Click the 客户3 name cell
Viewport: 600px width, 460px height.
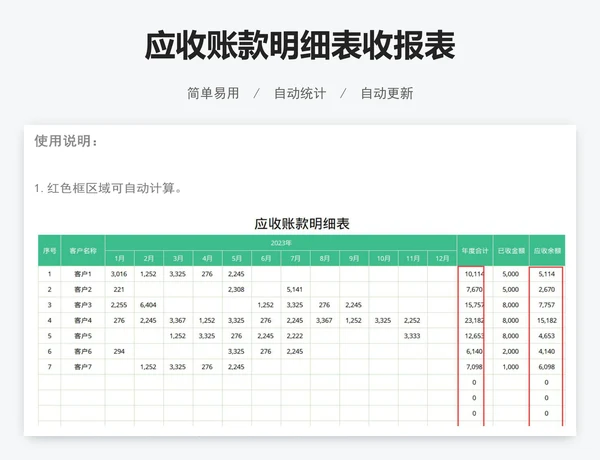(83, 305)
